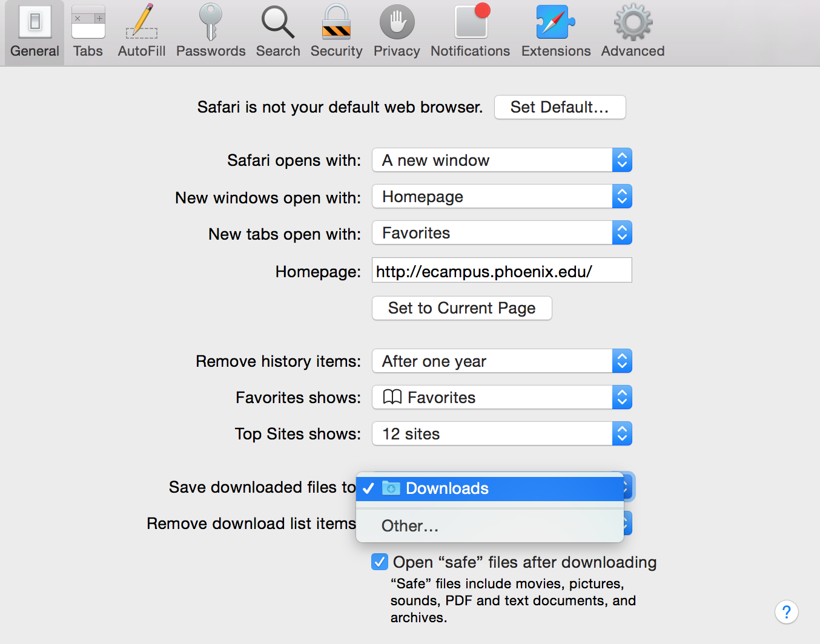Click the 'Save downloaded files to' label

click(x=263, y=487)
